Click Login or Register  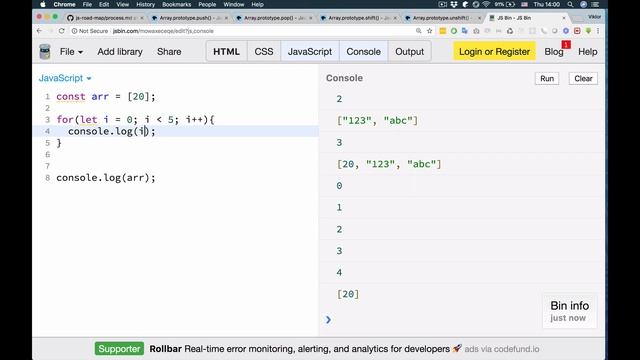(x=494, y=52)
